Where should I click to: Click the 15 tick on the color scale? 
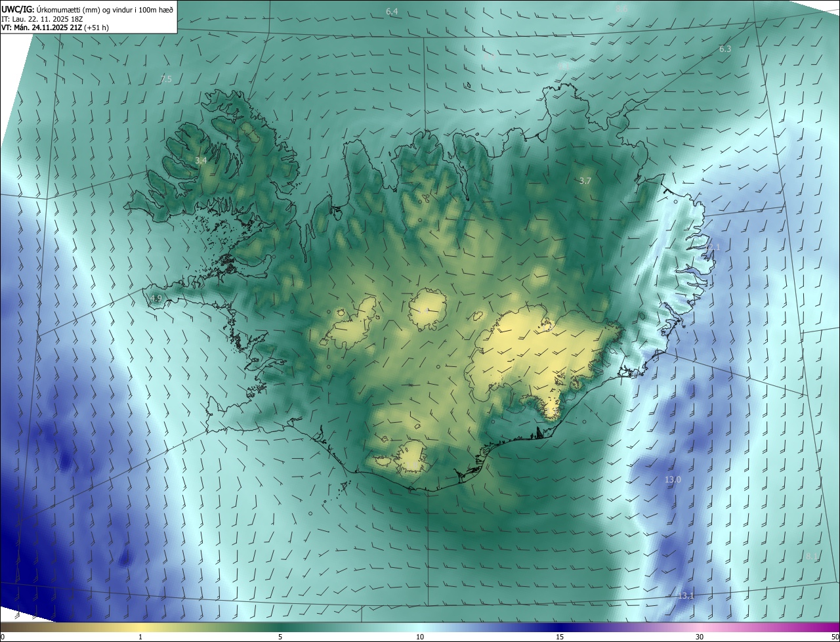[560, 637]
